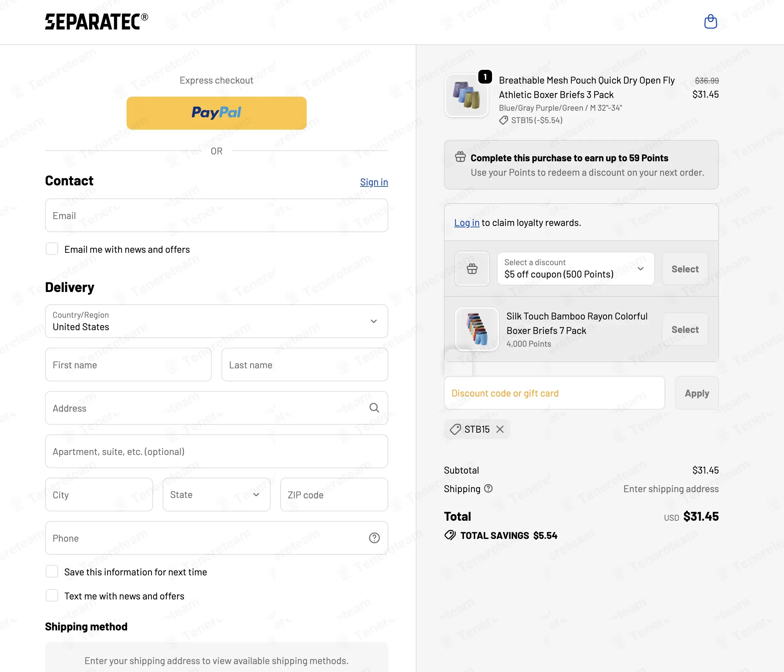Click the Apartment, suite field
Screen dimensions: 784x672
pyautogui.click(x=216, y=452)
